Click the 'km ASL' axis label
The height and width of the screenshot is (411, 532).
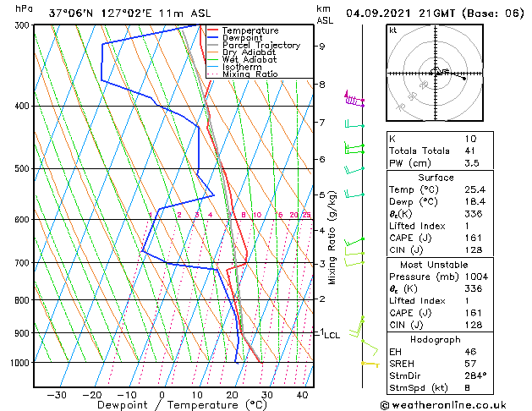[325, 15]
